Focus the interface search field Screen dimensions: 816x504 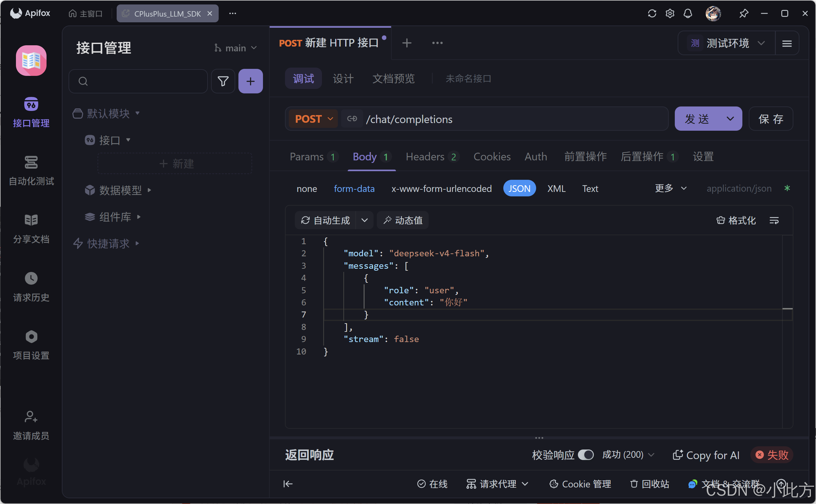click(138, 81)
